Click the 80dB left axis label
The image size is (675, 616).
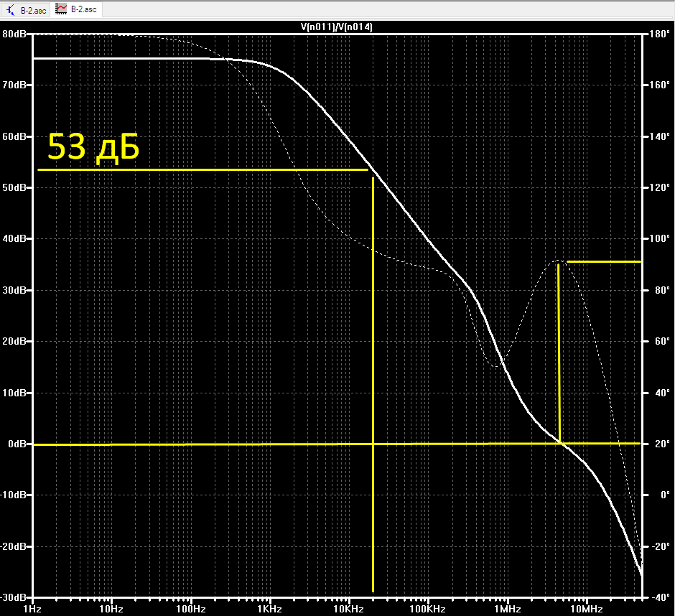(14, 34)
